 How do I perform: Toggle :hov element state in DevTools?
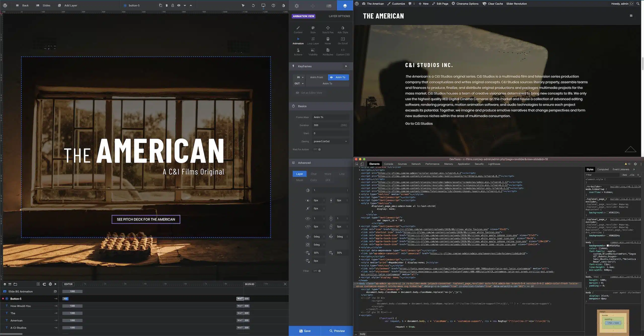coord(624,175)
